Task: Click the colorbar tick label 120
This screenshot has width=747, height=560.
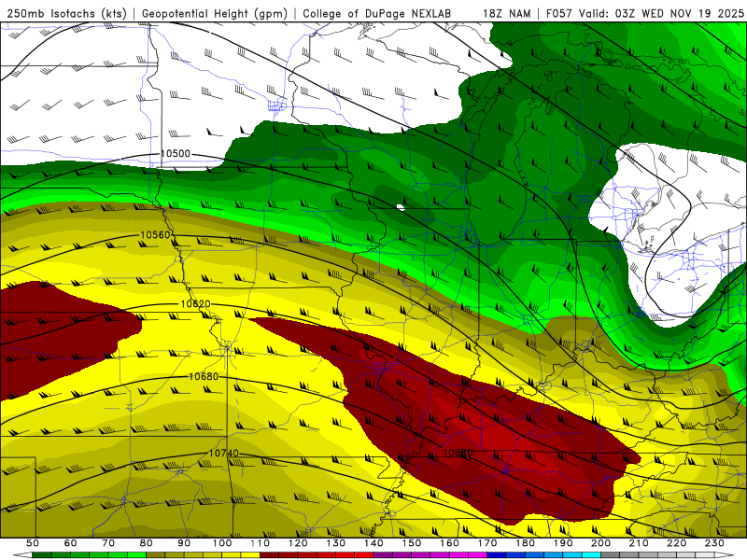Action: 298,543
